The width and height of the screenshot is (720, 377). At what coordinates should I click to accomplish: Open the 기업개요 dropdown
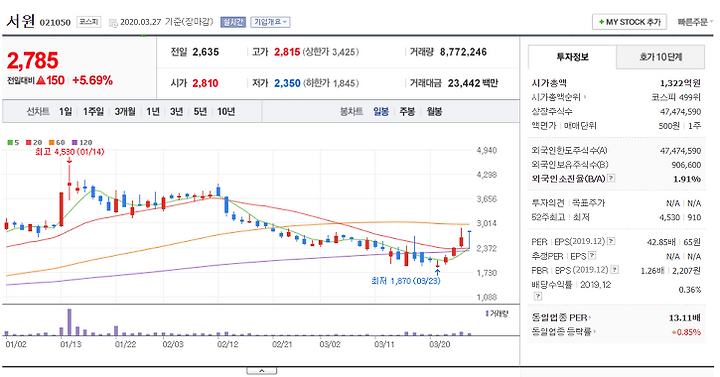pos(270,22)
